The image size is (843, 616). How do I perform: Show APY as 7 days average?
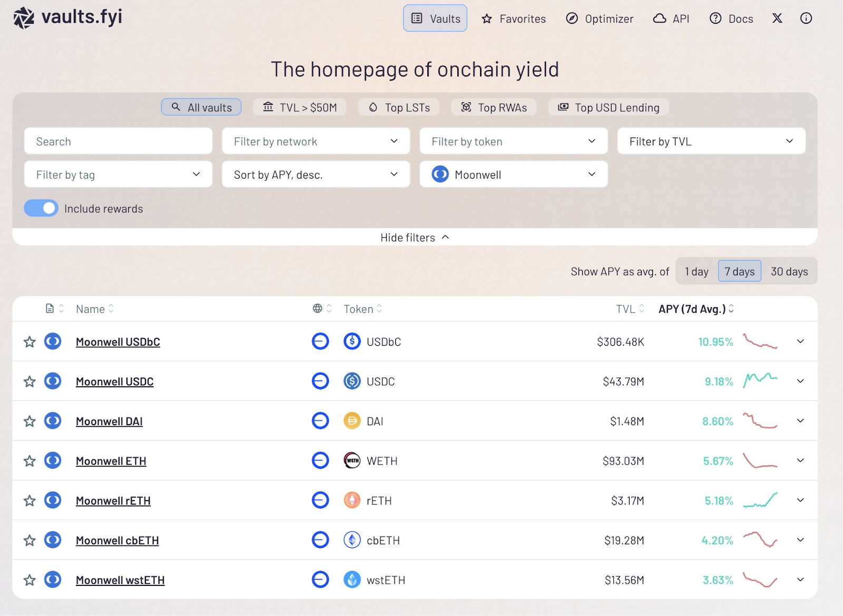pyautogui.click(x=740, y=271)
